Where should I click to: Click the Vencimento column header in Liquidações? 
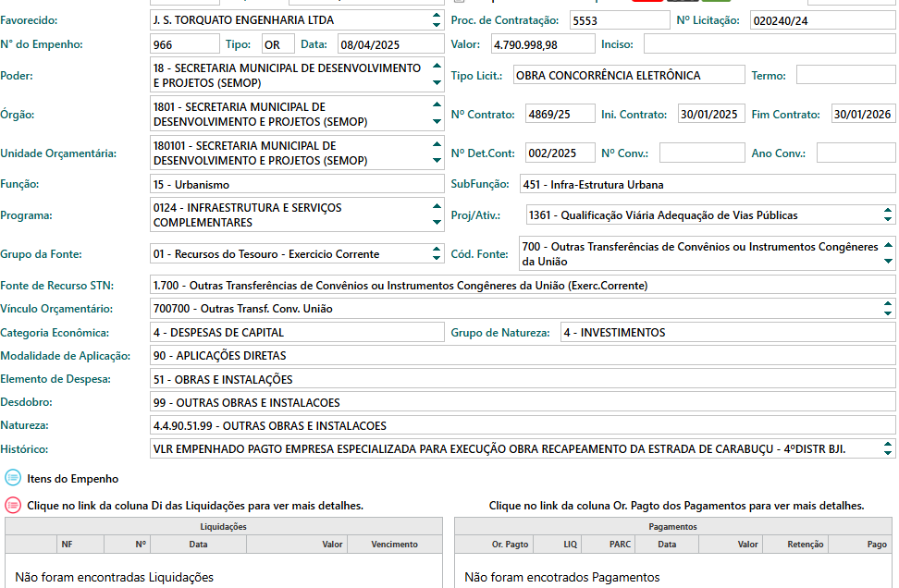tap(394, 544)
